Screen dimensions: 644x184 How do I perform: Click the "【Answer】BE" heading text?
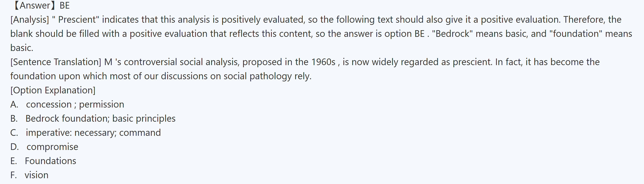coord(41,6)
